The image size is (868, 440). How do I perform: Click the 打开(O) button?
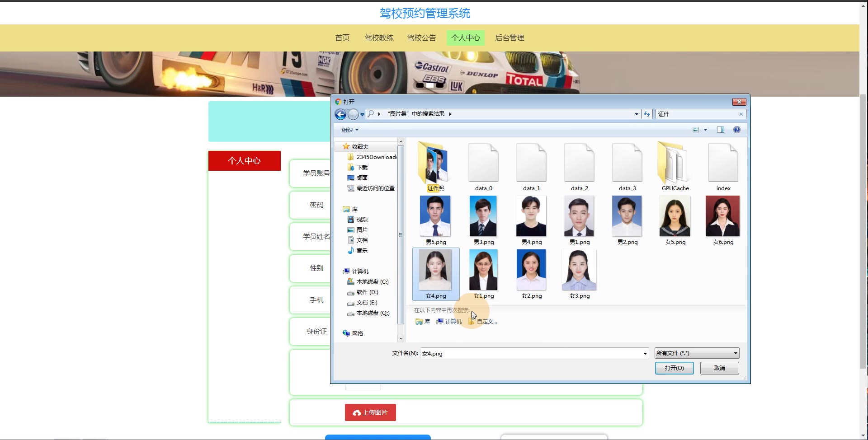point(674,368)
